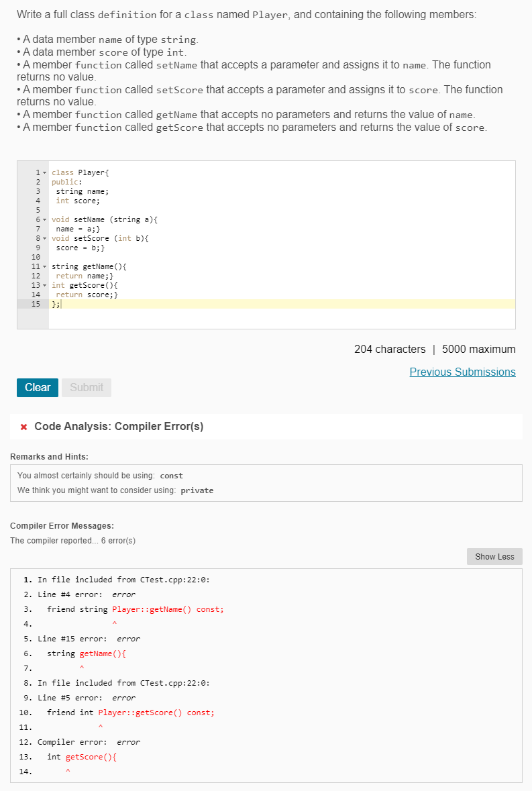The width and height of the screenshot is (532, 791).
Task: Click the Clear button
Action: pyautogui.click(x=38, y=387)
